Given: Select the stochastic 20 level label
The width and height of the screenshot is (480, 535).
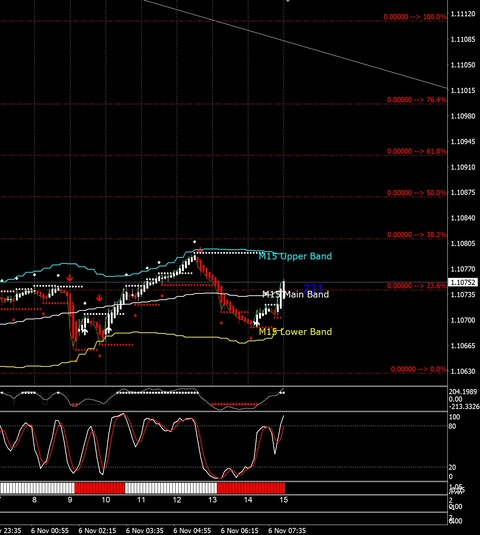Looking at the screenshot, I should coord(452,467).
